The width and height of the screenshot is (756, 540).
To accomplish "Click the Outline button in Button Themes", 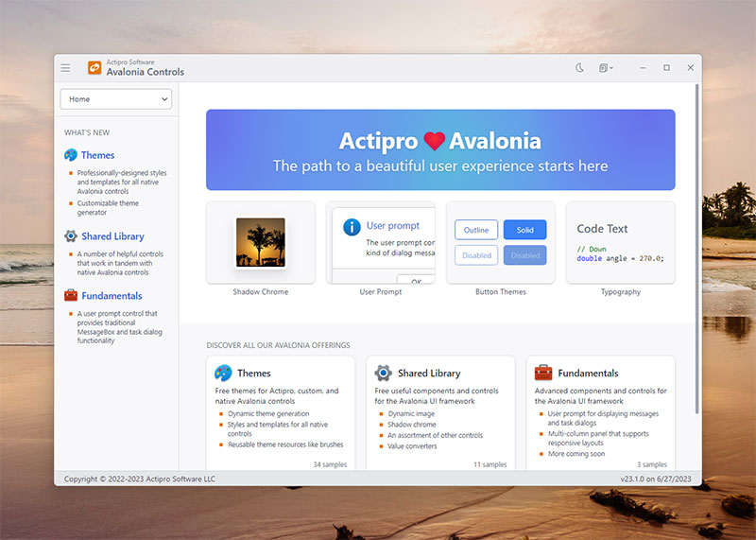I will (x=476, y=230).
